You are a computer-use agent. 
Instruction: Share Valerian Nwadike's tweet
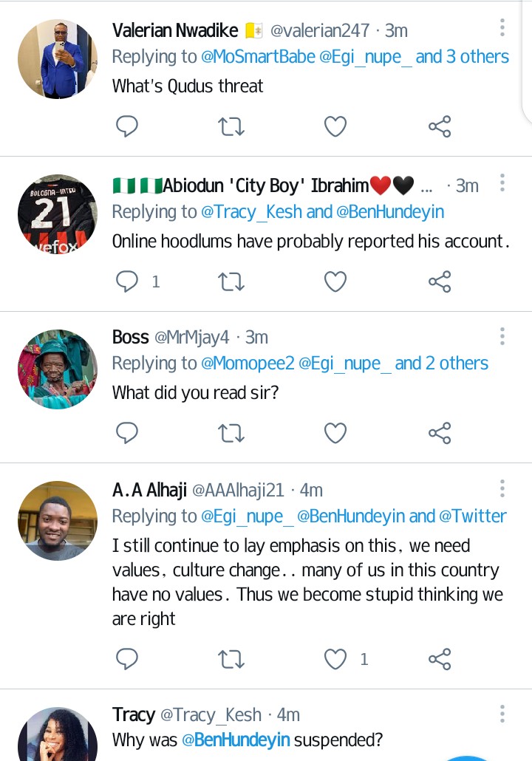click(x=440, y=127)
